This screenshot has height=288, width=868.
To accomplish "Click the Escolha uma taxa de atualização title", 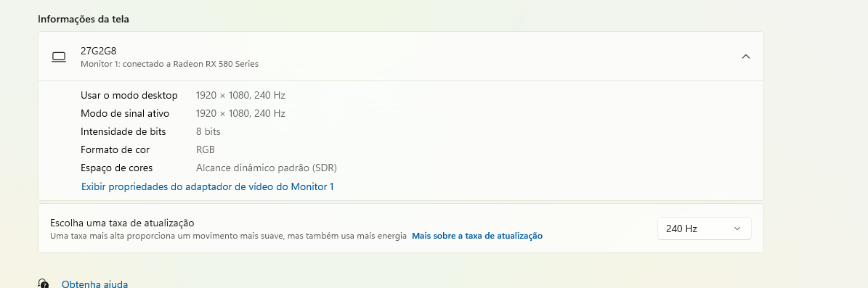I will 122,223.
